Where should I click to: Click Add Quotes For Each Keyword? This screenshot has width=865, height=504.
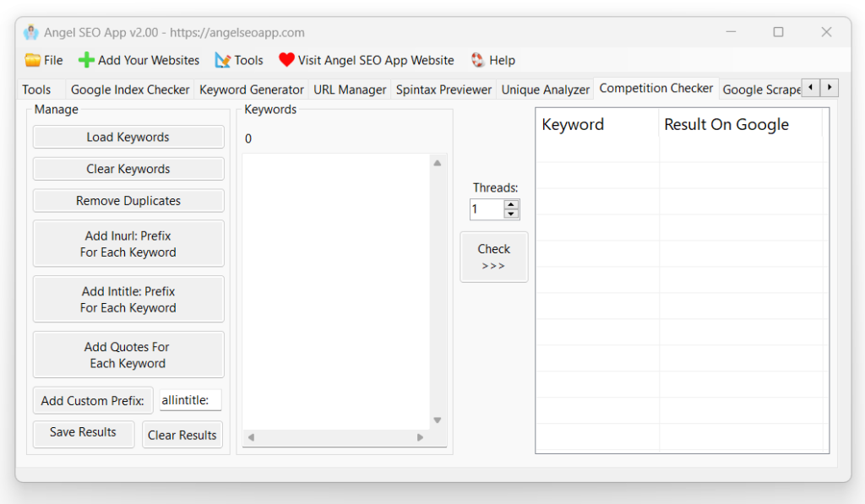(x=128, y=355)
